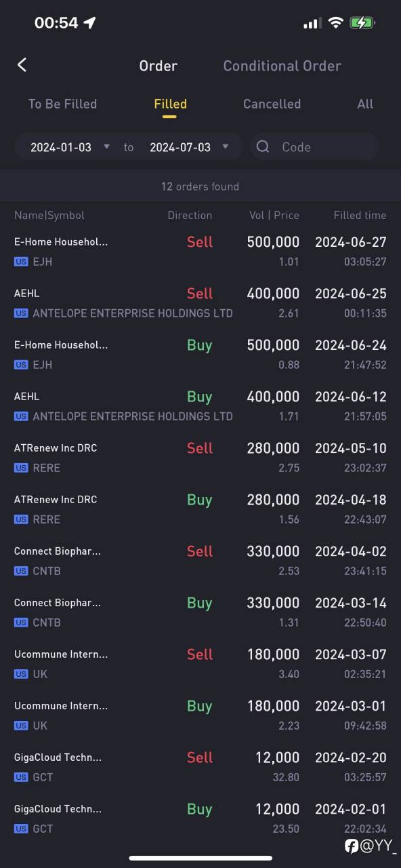
Task: Select the Cancelled filter tab
Action: coord(272,104)
